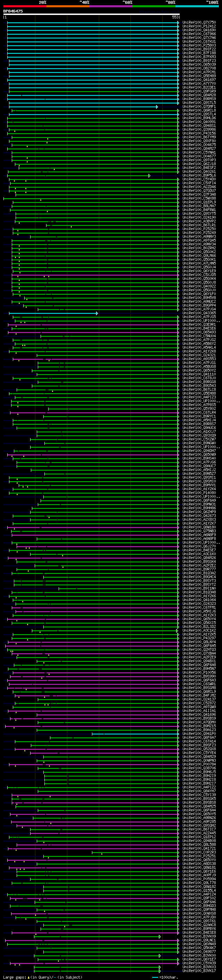Image resolution: width=222 pixels, height=980 pixels.
Task: Select label UniRef100_C0P2R3
Action: [x=199, y=852]
